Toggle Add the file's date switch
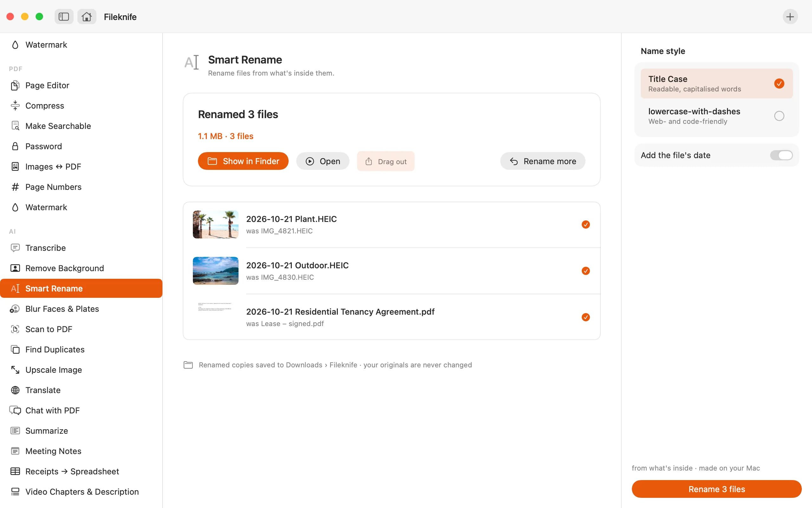Image resolution: width=812 pixels, height=508 pixels. tap(781, 155)
